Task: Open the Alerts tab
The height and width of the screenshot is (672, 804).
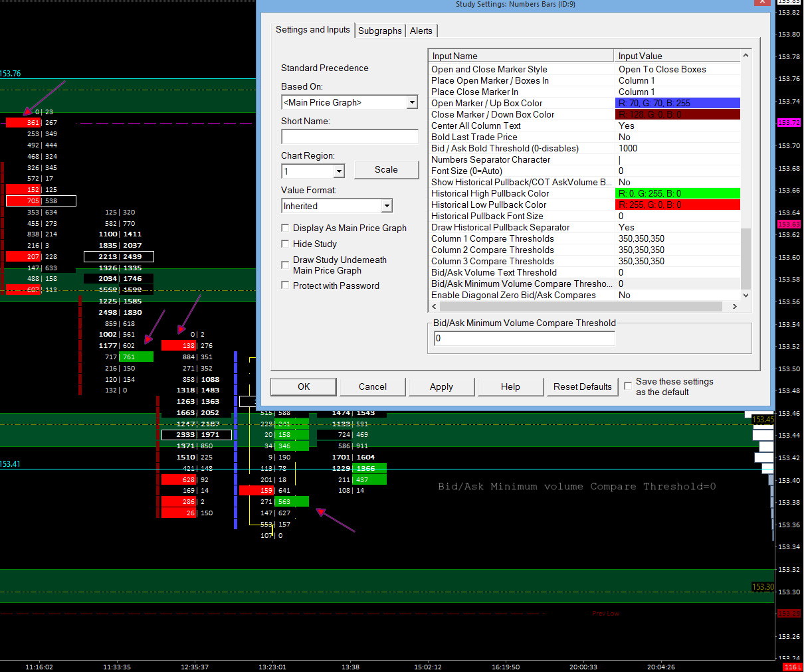Action: (421, 31)
